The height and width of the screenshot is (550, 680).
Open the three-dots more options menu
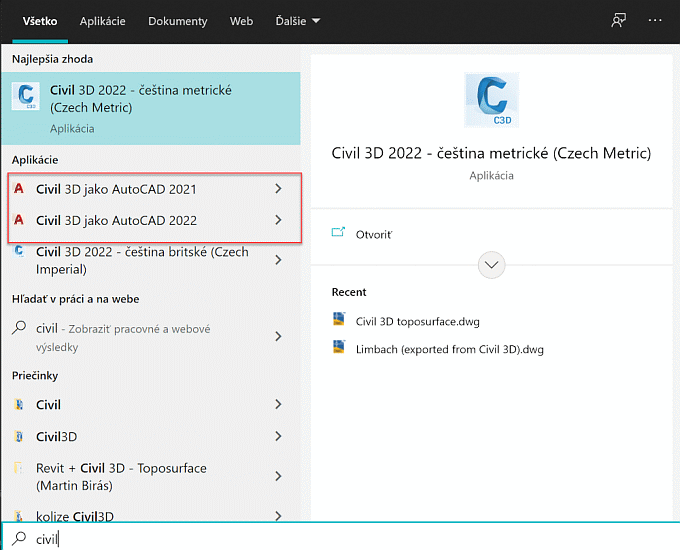[x=655, y=20]
